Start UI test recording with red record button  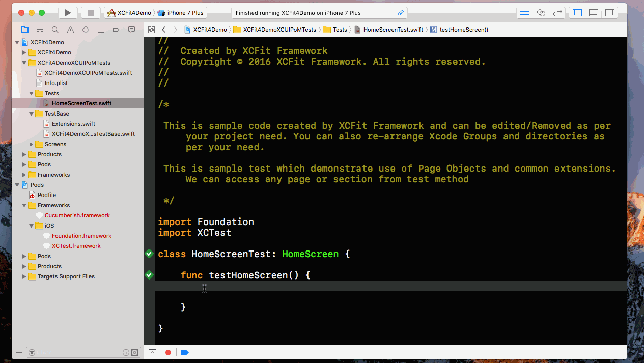[168, 352]
